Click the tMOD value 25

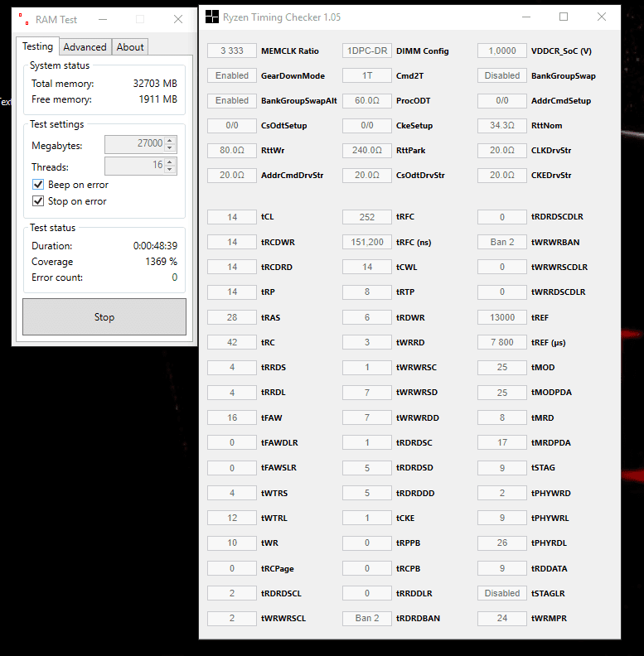[502, 367]
